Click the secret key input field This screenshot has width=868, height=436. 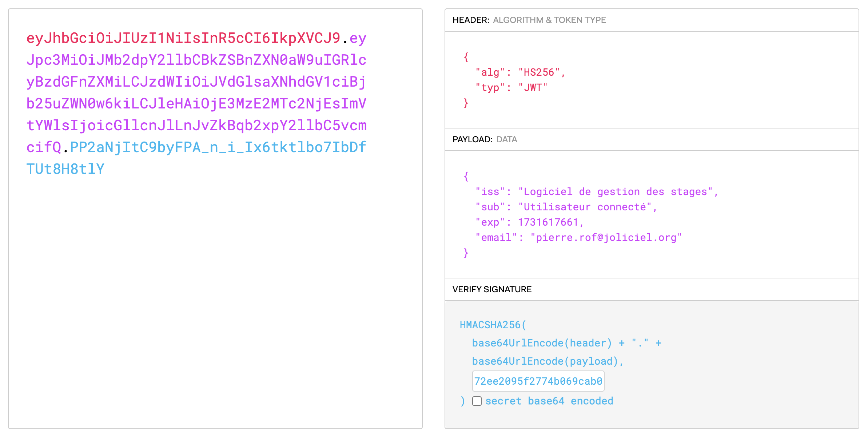click(538, 381)
